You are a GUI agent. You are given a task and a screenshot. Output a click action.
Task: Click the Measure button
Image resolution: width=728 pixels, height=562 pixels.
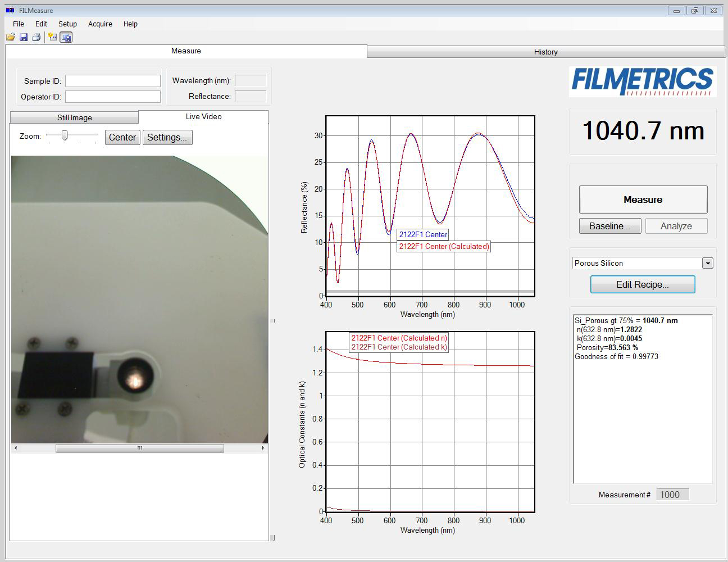(643, 200)
